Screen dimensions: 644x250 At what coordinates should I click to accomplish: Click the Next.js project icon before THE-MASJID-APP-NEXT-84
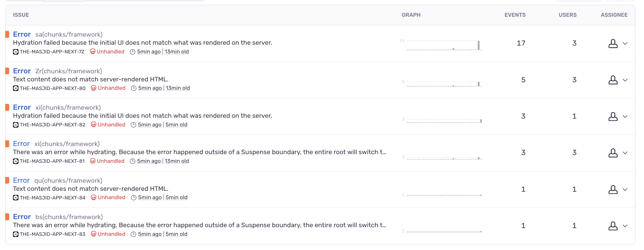point(15,197)
